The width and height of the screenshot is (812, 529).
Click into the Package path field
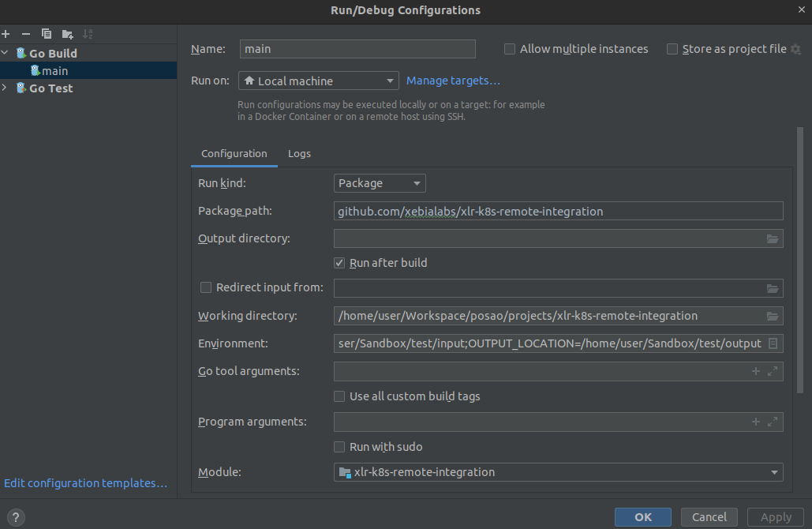(558, 212)
